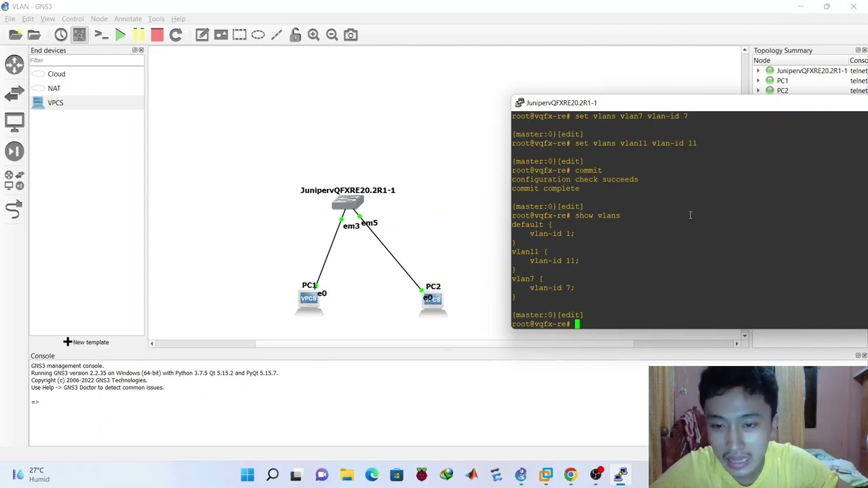Click the em5 interface label
868x488 pixels.
point(370,223)
